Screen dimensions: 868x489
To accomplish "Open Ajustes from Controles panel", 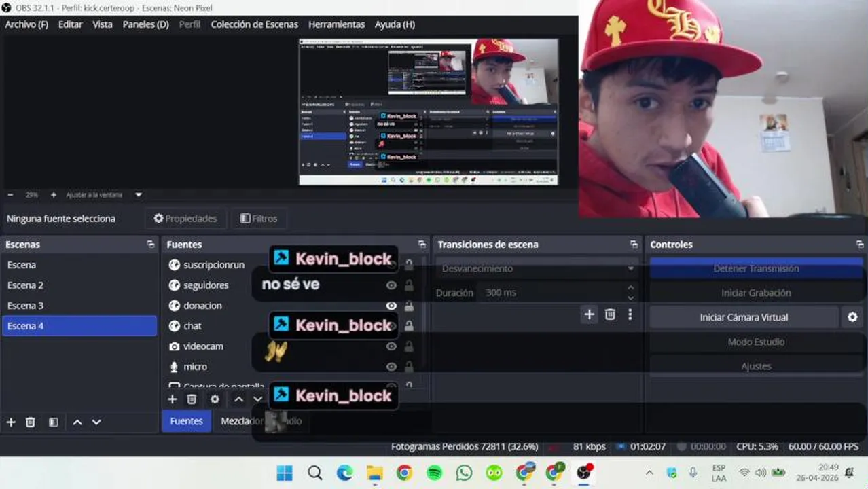I will pyautogui.click(x=756, y=366).
